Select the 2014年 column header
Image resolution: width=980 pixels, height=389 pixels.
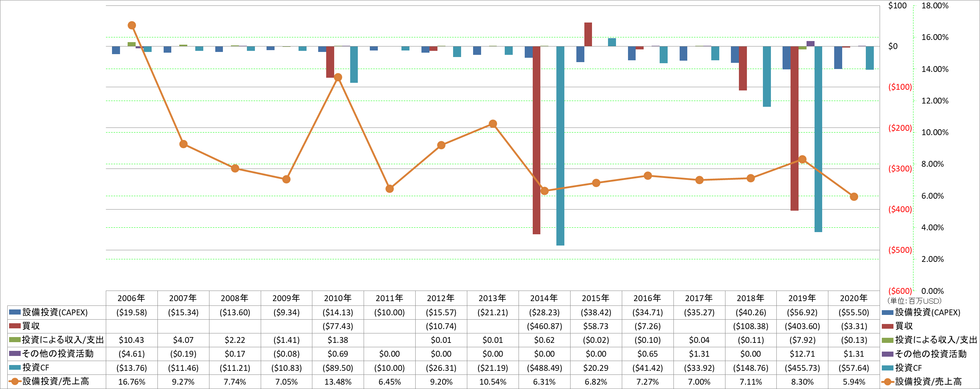[x=544, y=298]
